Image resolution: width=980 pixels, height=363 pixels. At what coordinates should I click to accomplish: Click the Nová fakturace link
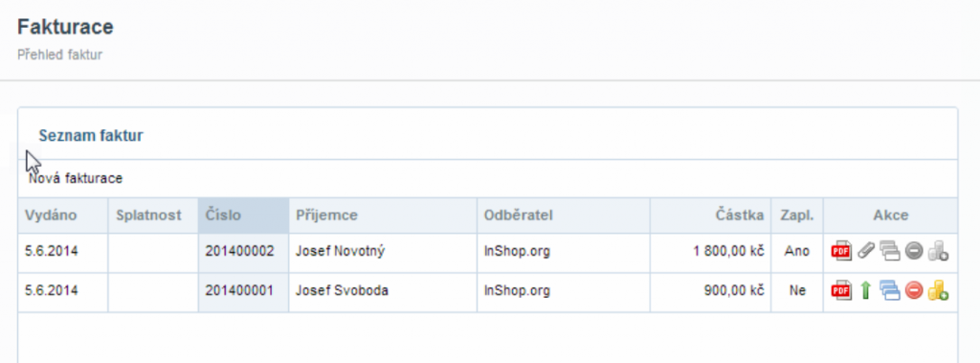coord(76,179)
